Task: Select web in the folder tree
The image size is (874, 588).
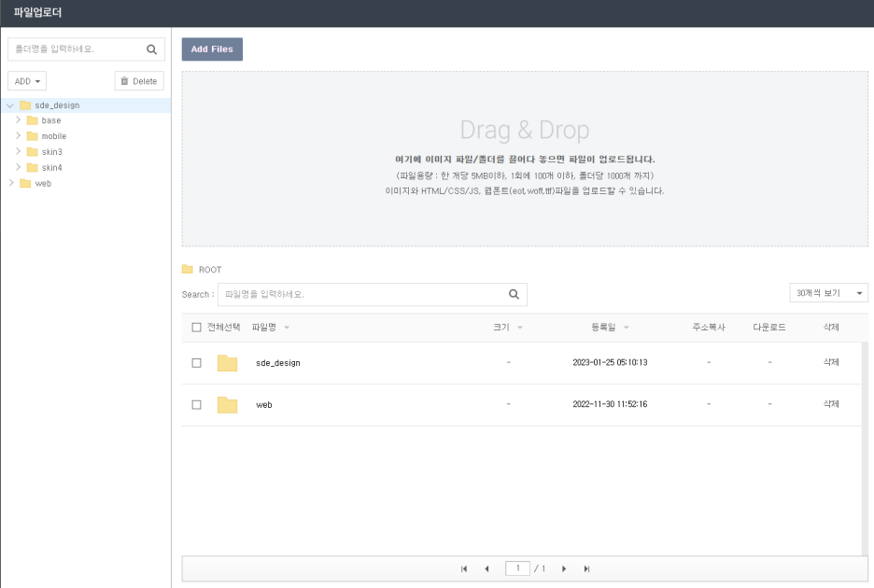Action: click(43, 183)
